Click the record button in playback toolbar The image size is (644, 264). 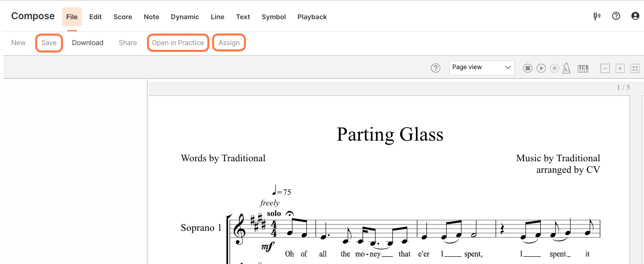coord(555,68)
